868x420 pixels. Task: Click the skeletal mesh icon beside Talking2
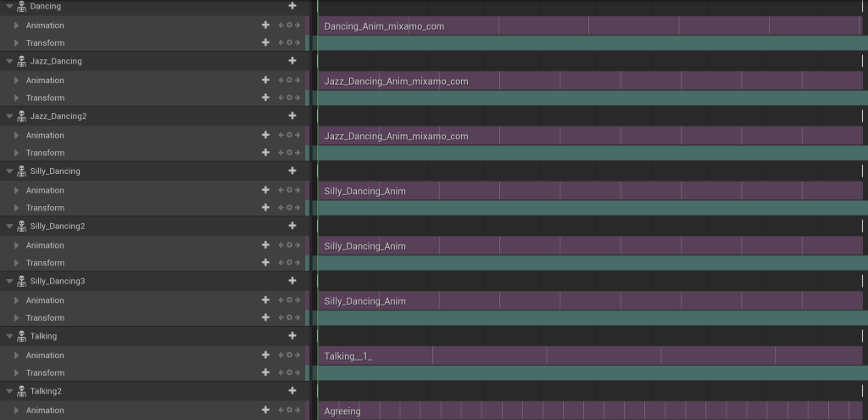pyautogui.click(x=22, y=391)
